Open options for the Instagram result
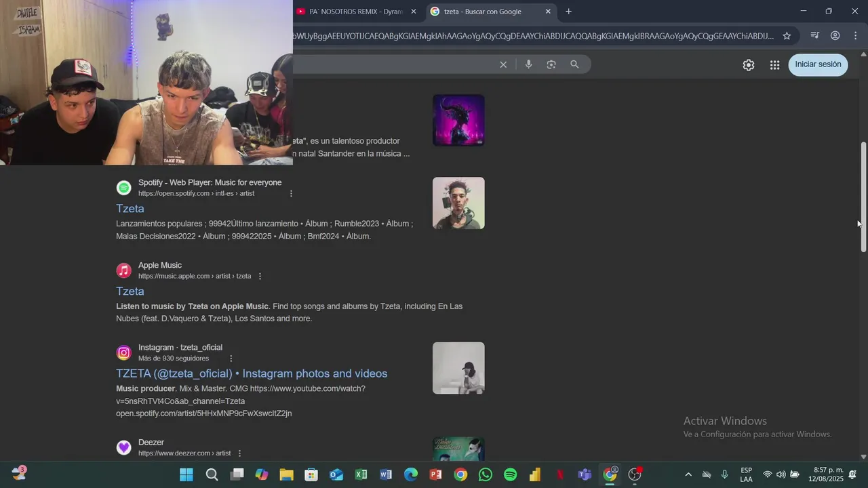The height and width of the screenshot is (488, 868). pyautogui.click(x=231, y=359)
